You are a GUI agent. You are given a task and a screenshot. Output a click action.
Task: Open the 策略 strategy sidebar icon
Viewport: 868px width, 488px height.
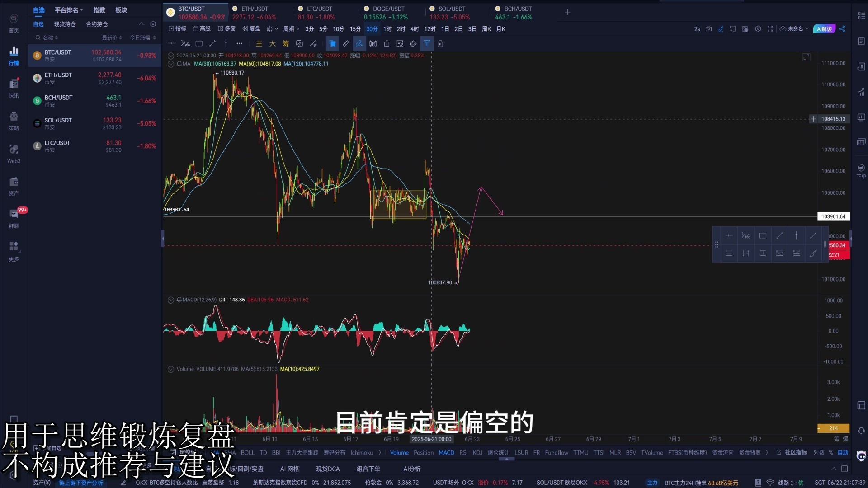click(x=14, y=121)
